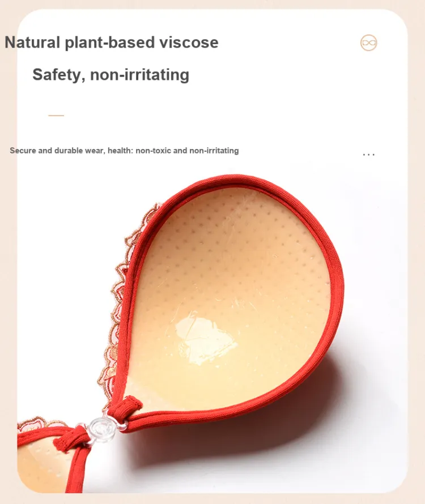Click the 'Safety, non-irritating' subtitle text
The image size is (425, 504).
coord(110,75)
